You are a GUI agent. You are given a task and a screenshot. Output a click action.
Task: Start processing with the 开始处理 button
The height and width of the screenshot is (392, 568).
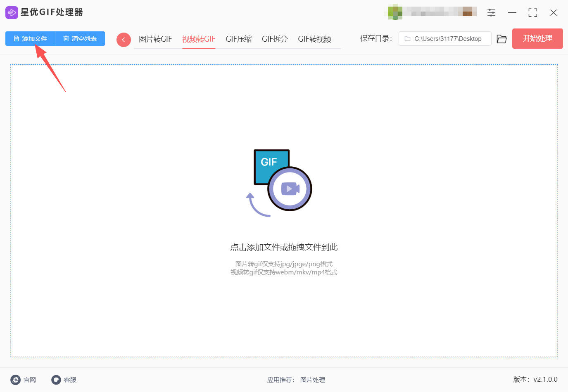537,38
